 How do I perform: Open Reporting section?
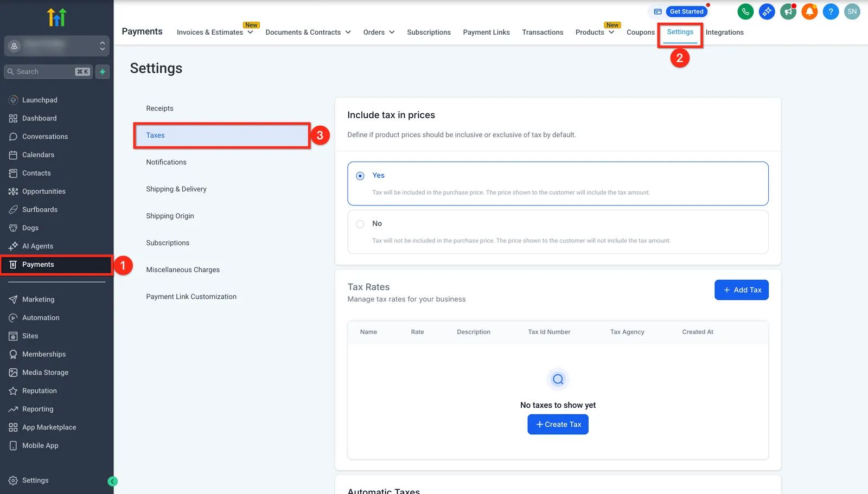pos(37,409)
